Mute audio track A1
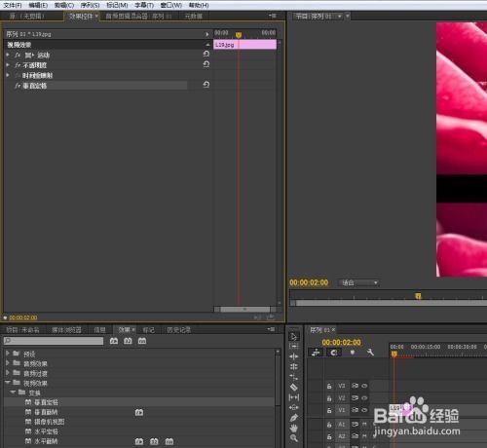Viewport: 487px width, 448px height. click(x=364, y=425)
